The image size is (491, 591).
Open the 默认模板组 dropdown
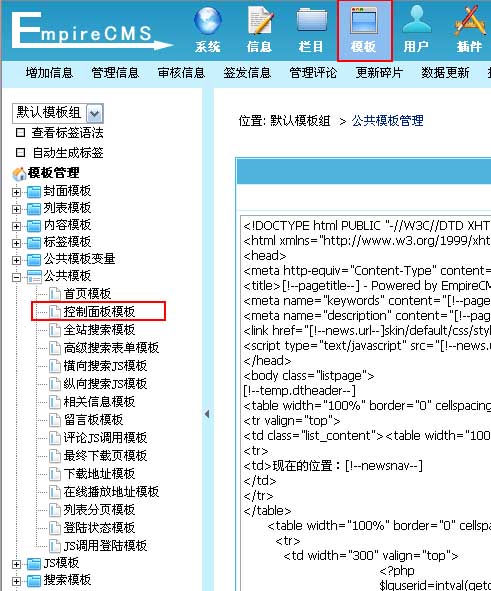point(95,113)
